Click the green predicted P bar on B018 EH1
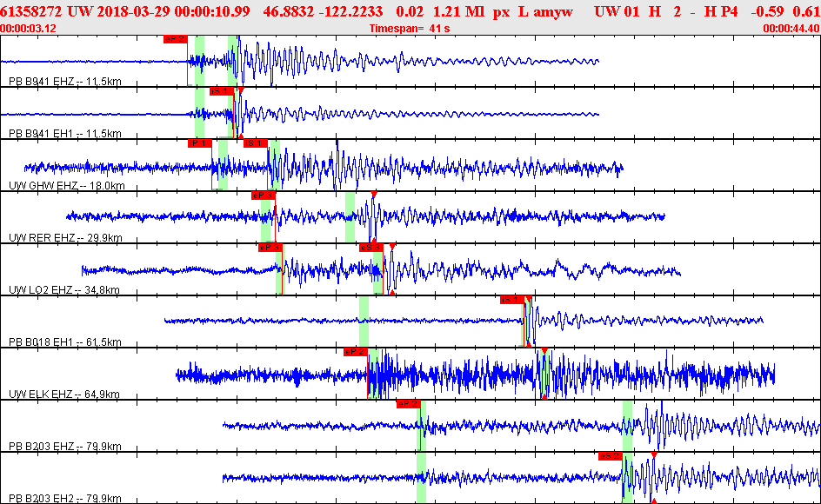Screen dimensions: 821x504 pyautogui.click(x=364, y=322)
